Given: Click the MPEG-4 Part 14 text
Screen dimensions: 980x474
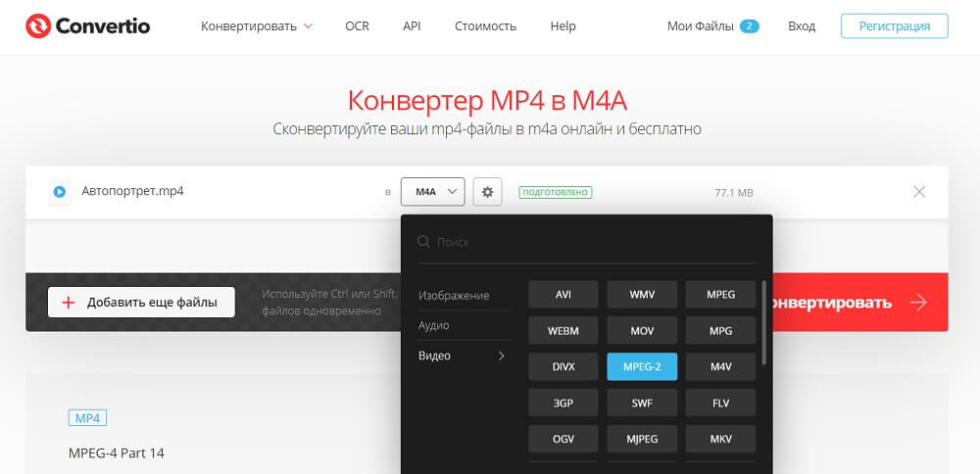Looking at the screenshot, I should point(117,452).
